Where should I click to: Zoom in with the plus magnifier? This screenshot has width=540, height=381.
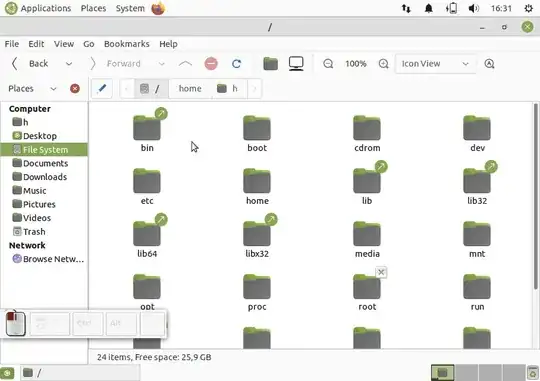pyautogui.click(x=383, y=64)
